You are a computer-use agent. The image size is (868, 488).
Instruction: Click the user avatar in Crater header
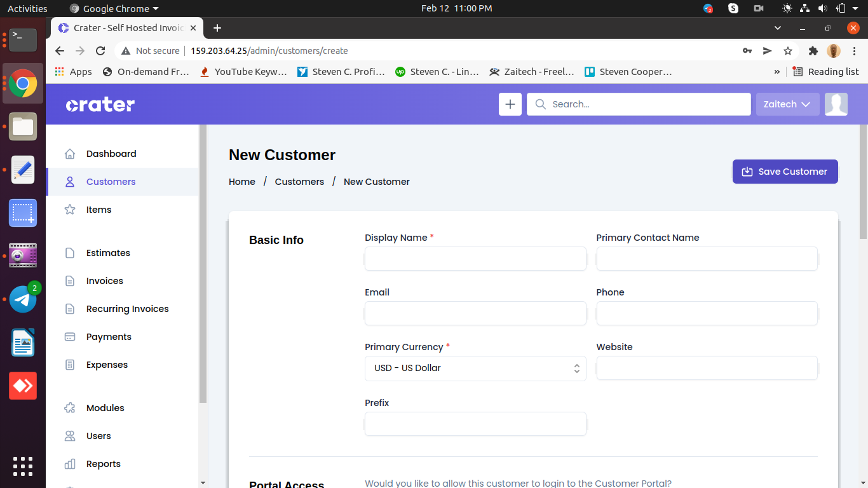point(836,104)
